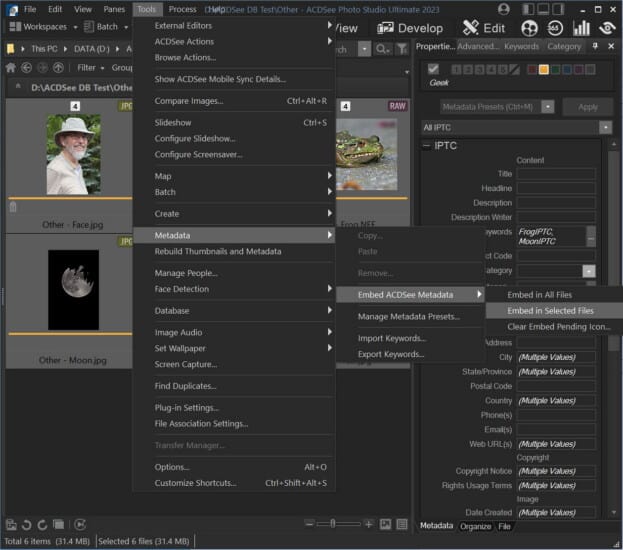Select Manage Metadata Presets menu item

coord(408,316)
